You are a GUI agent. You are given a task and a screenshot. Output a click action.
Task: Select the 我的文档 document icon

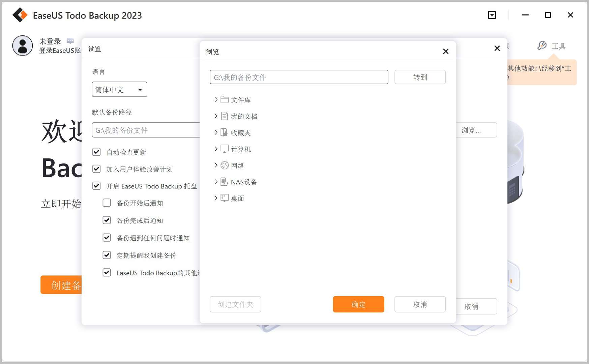coord(224,116)
